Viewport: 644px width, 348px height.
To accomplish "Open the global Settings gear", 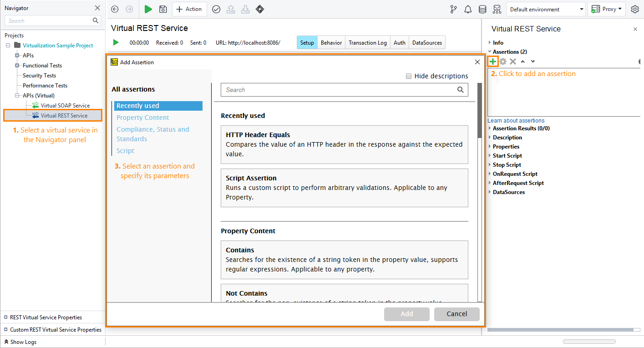I will click(635, 9).
